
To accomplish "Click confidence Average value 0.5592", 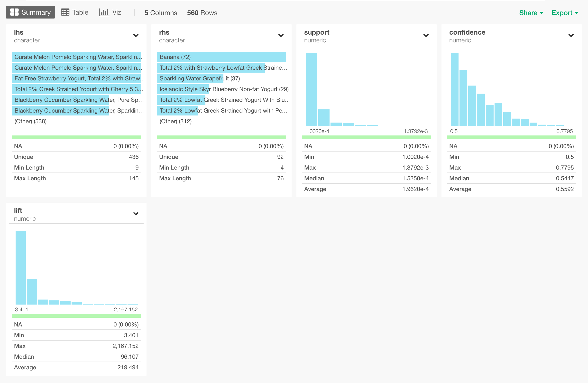I will [565, 189].
